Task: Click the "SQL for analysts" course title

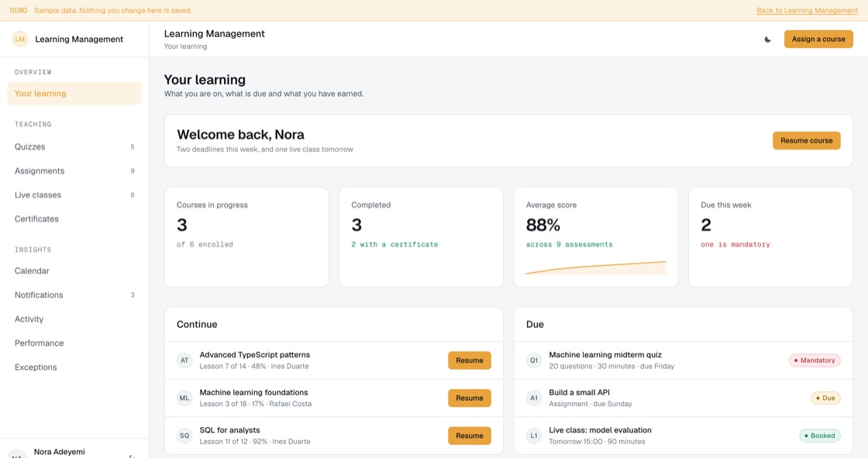Action: pos(229,430)
